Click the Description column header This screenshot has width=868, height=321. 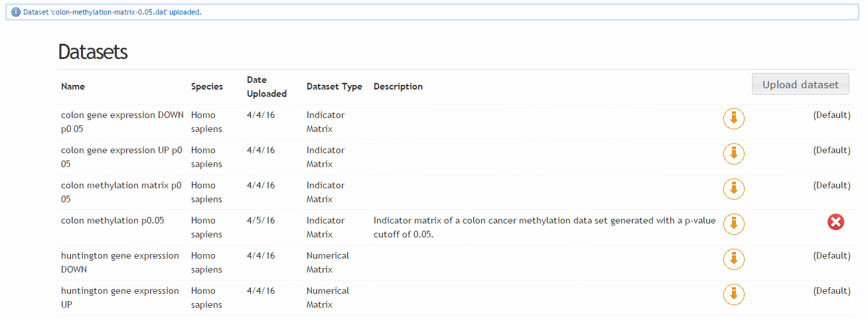398,86
